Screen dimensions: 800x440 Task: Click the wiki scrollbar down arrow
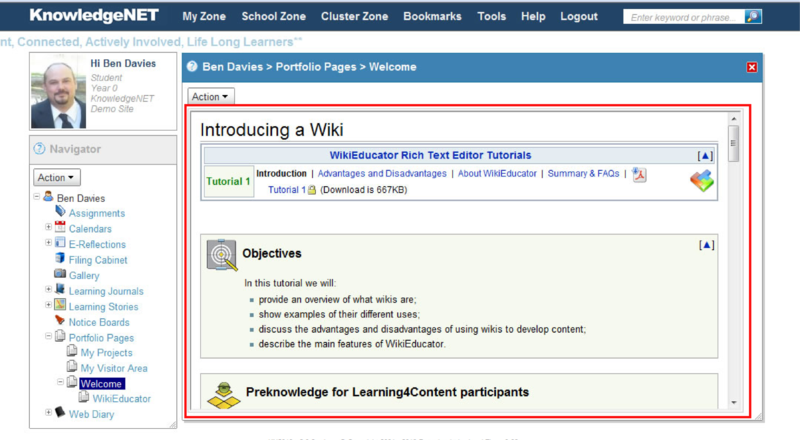[734, 402]
